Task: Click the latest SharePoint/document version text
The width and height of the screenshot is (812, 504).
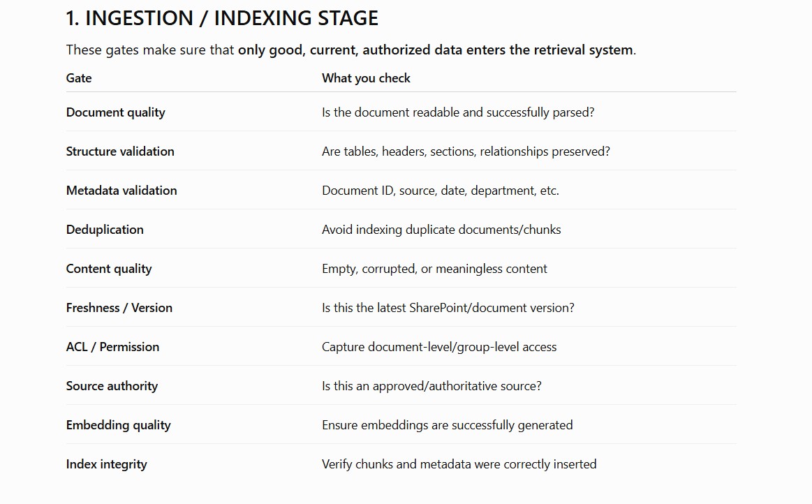Action: coord(448,308)
